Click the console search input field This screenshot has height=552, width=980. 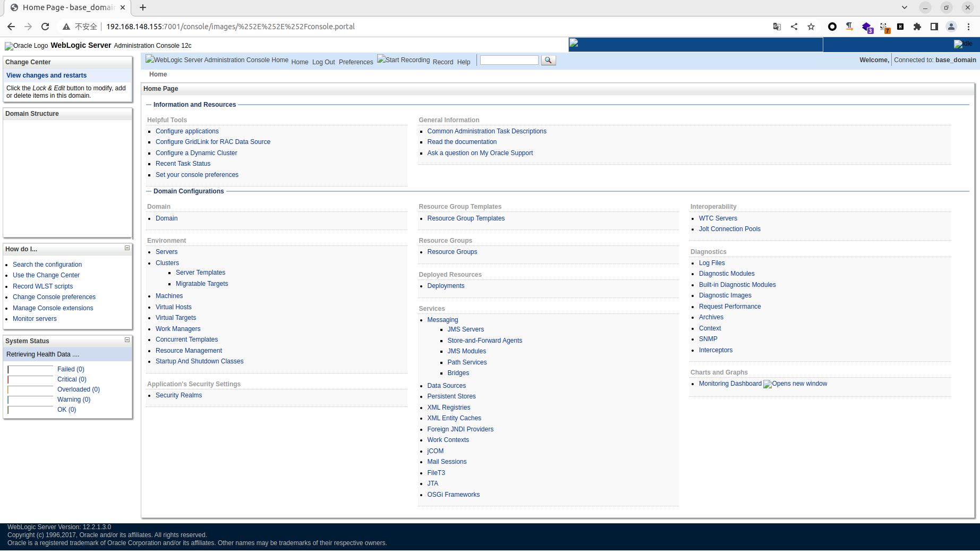pos(509,60)
